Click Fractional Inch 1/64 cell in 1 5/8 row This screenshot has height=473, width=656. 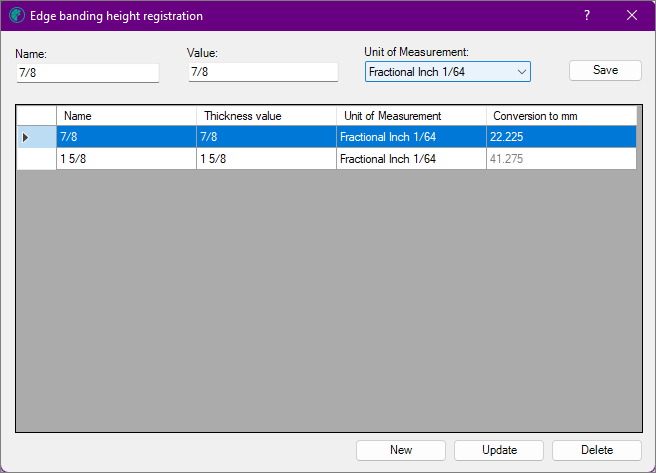pos(411,159)
